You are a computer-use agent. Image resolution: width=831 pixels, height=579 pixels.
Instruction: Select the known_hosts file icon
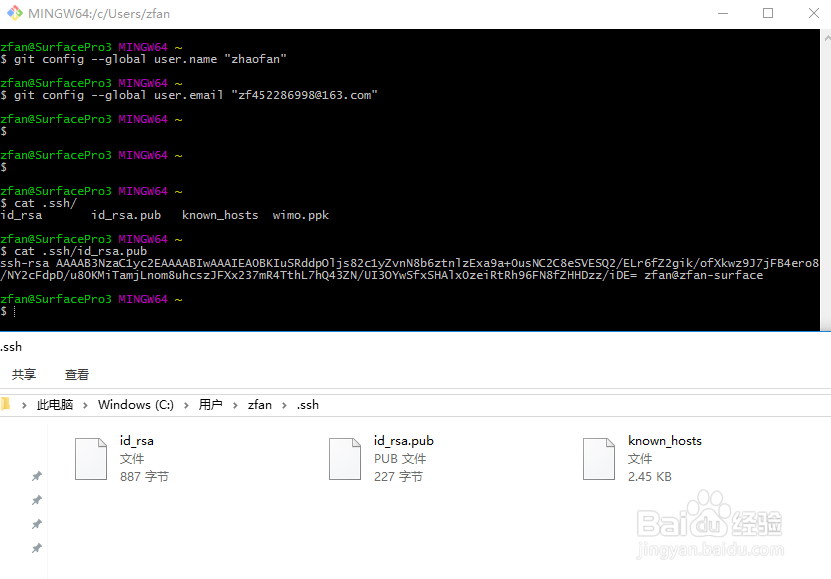599,459
